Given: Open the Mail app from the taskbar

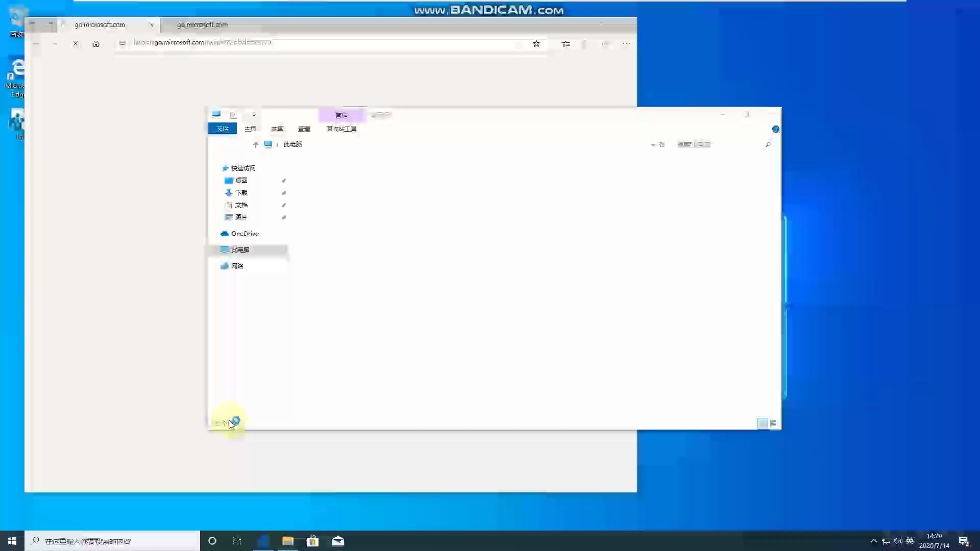Looking at the screenshot, I should [337, 541].
